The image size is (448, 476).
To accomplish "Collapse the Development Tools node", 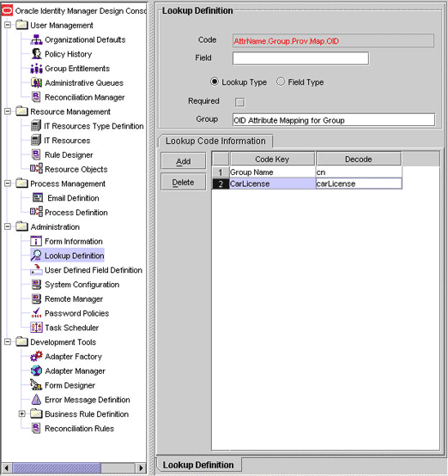I will [8, 342].
